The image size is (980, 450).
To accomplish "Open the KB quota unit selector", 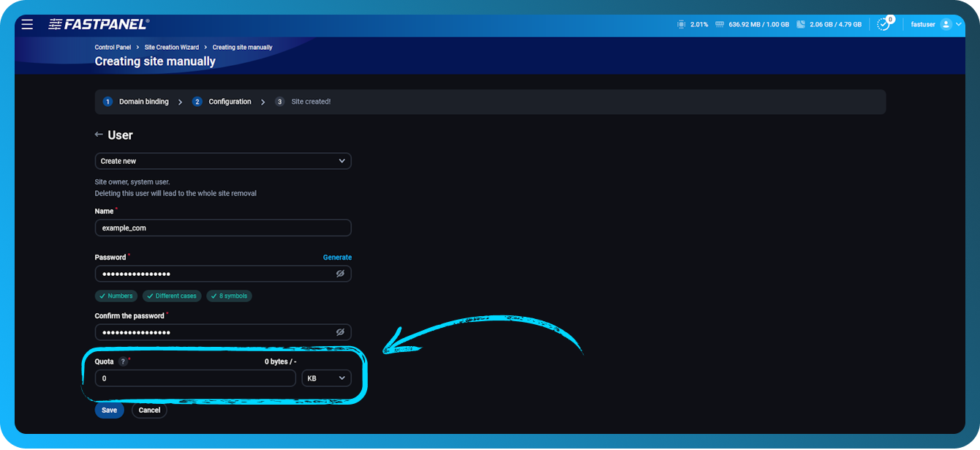I will tap(326, 378).
